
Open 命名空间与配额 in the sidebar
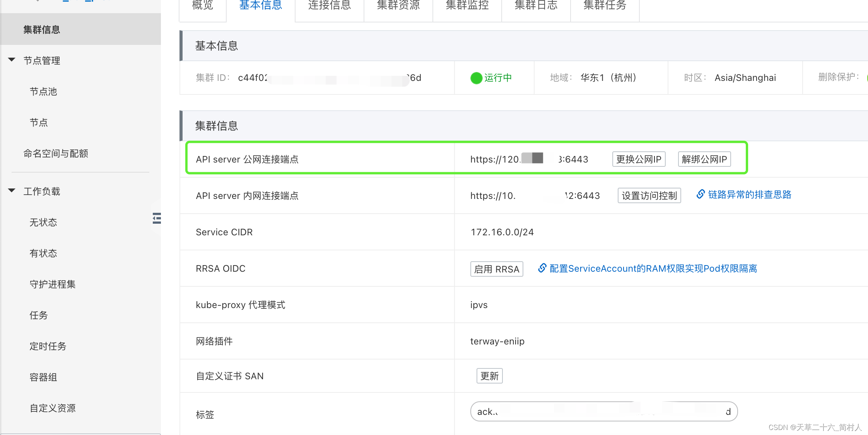point(56,154)
